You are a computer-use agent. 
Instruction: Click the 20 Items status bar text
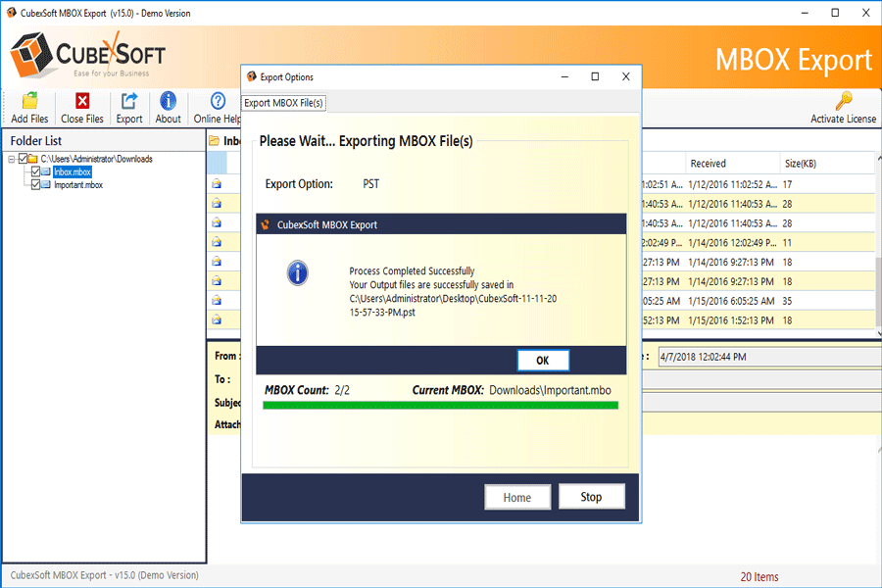coord(759,577)
